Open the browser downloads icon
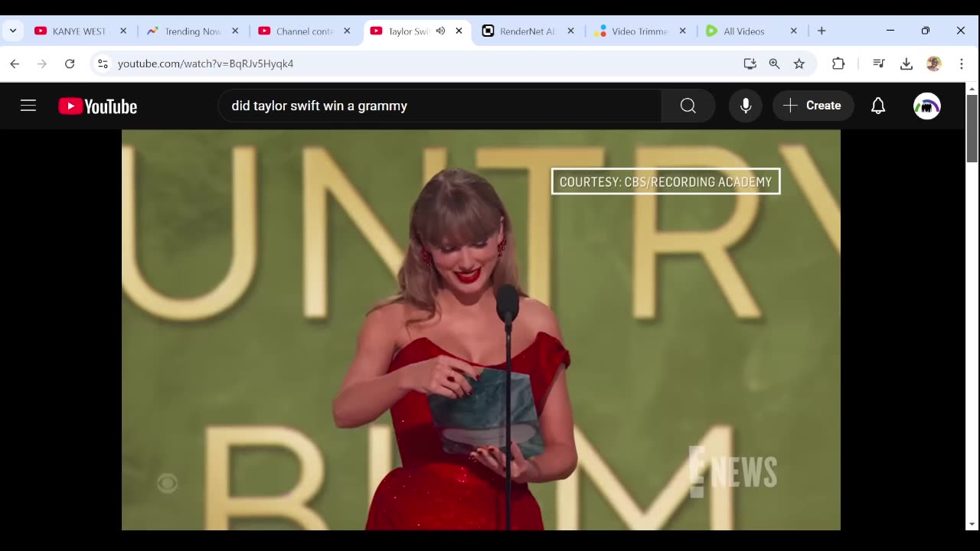Image resolution: width=980 pixels, height=551 pixels. point(906,64)
